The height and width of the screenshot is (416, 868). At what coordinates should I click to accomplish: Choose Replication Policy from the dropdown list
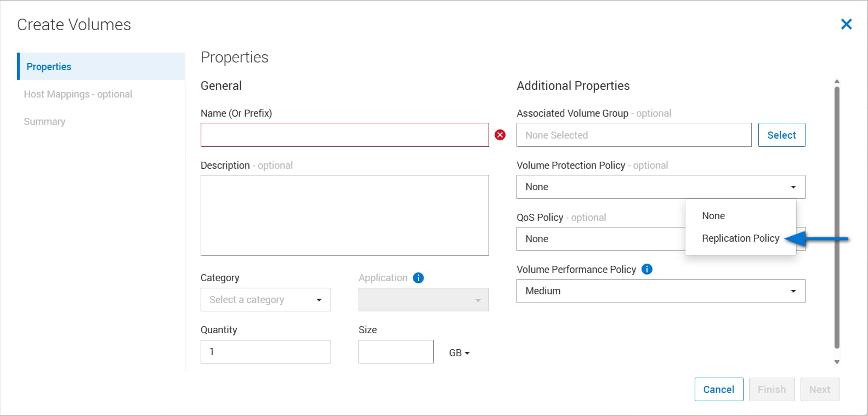(x=740, y=238)
